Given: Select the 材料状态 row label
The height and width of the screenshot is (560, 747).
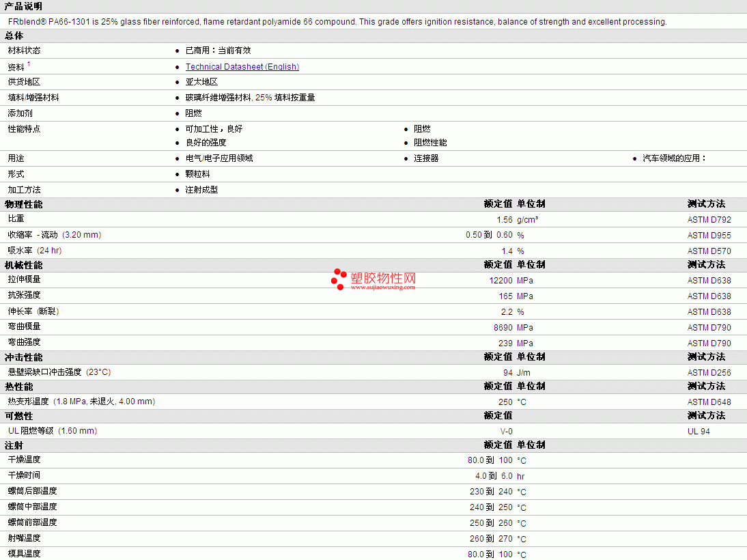Looking at the screenshot, I should coord(25,51).
